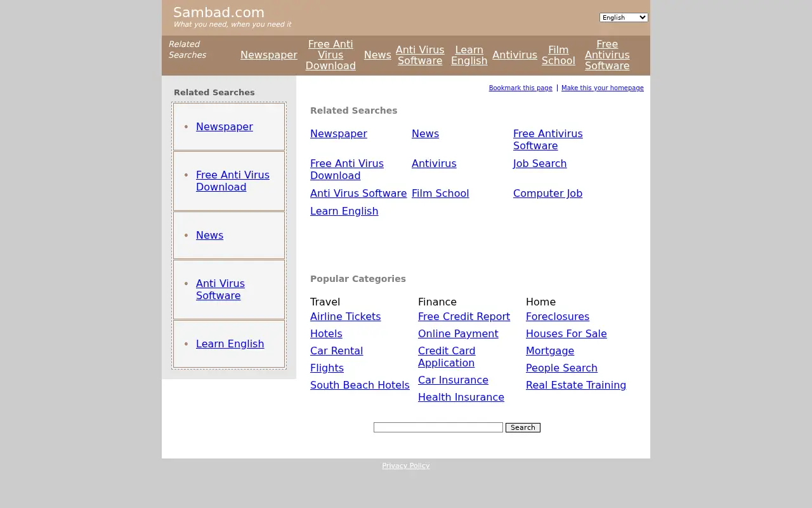Go to the Mortgage link
Image resolution: width=812 pixels, height=508 pixels.
coord(550,351)
